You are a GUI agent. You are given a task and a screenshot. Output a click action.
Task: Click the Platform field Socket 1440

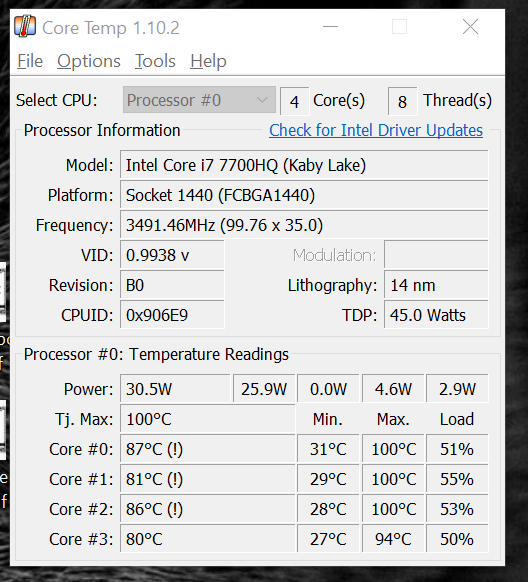pyautogui.click(x=304, y=195)
